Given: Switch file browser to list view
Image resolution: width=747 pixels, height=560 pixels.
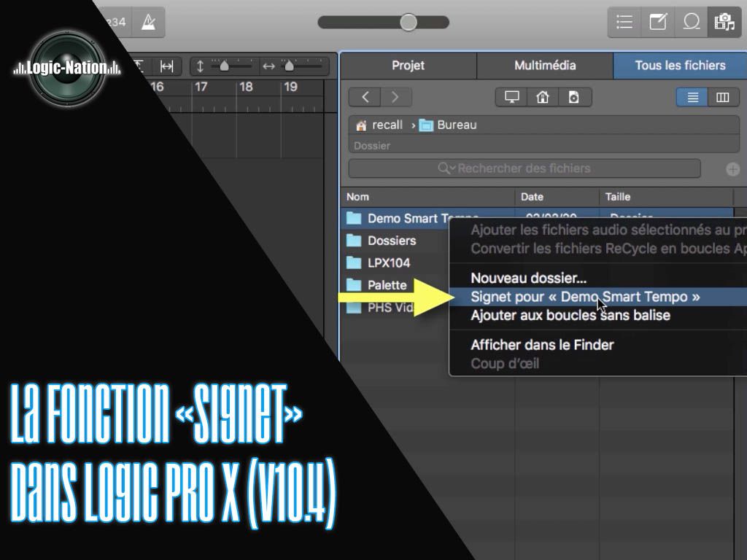Looking at the screenshot, I should [692, 97].
